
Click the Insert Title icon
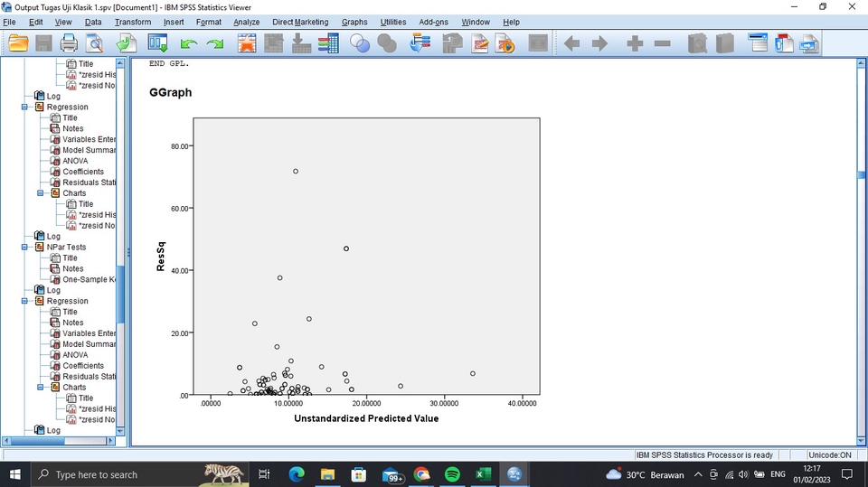[x=784, y=43]
